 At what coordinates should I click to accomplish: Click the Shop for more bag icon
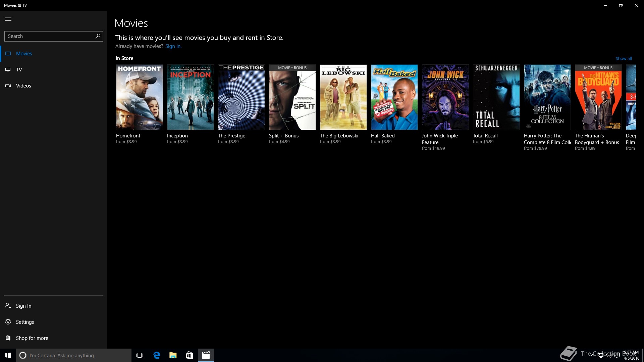[8, 338]
